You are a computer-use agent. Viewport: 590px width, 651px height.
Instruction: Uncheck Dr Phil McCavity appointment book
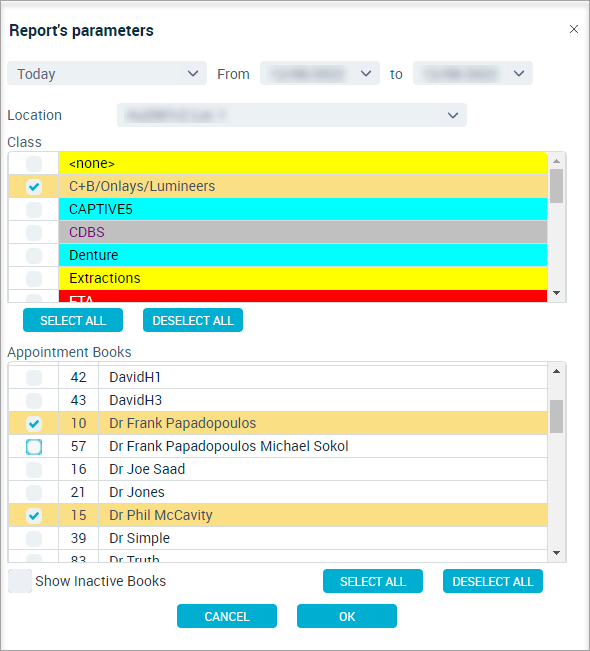(x=34, y=515)
